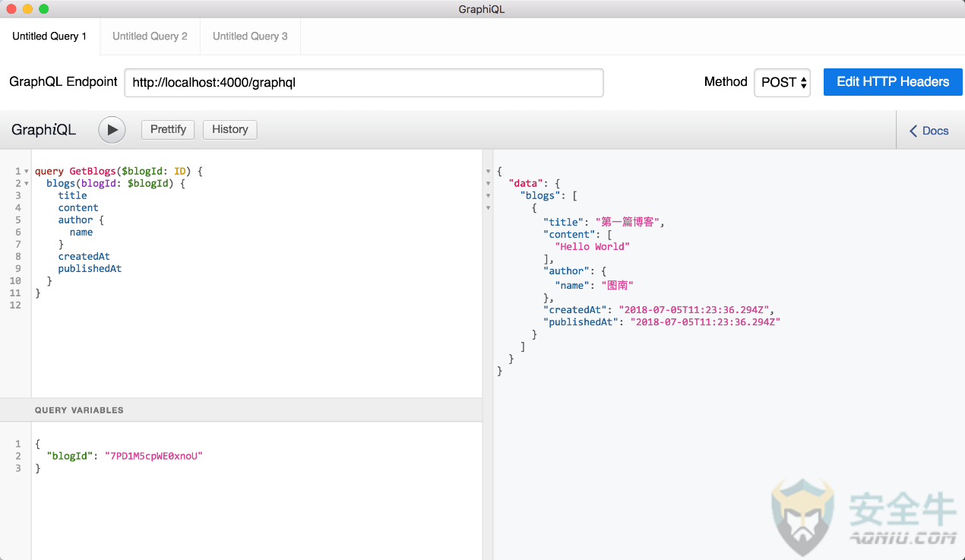The width and height of the screenshot is (965, 560).
Task: Switch to the Untitled Query 3 tab
Action: click(250, 36)
